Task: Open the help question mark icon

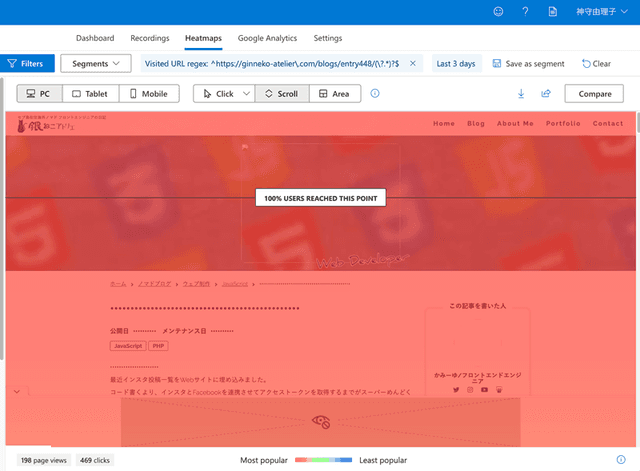Action: (525, 11)
